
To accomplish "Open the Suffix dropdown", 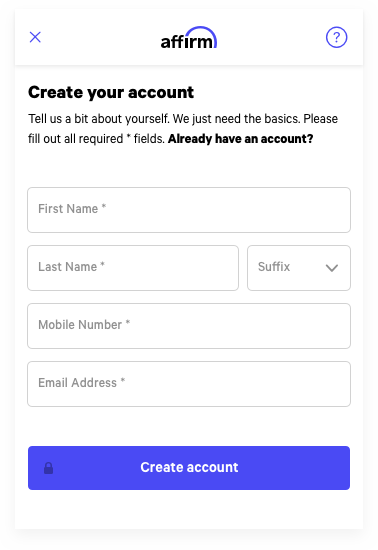I will click(299, 268).
